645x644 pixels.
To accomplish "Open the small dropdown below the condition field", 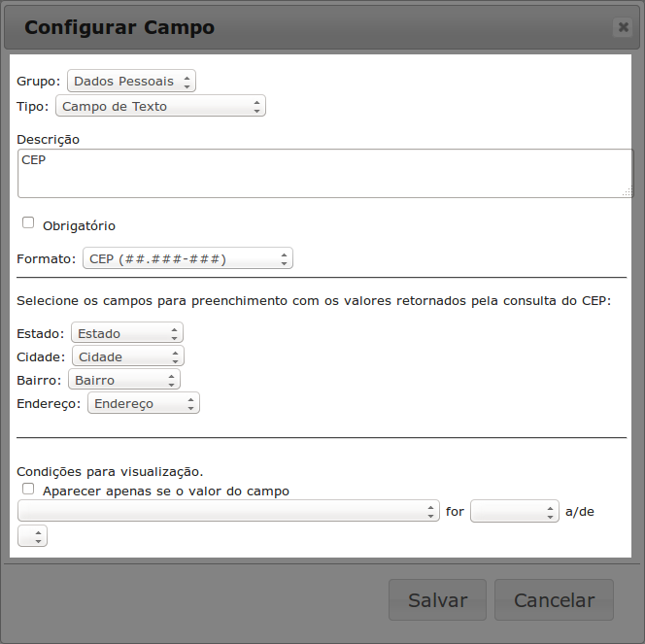I will point(32,536).
